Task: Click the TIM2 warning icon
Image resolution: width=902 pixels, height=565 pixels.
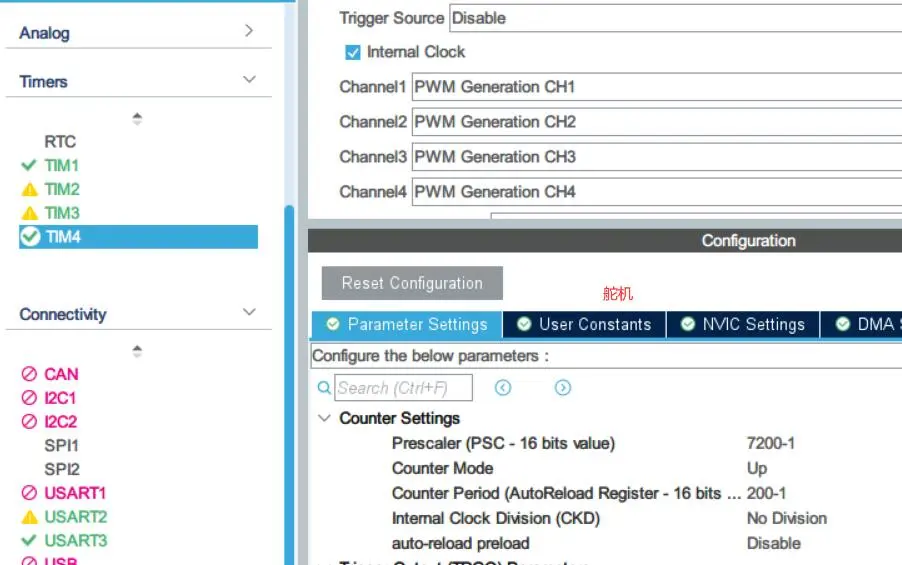Action: point(29,189)
